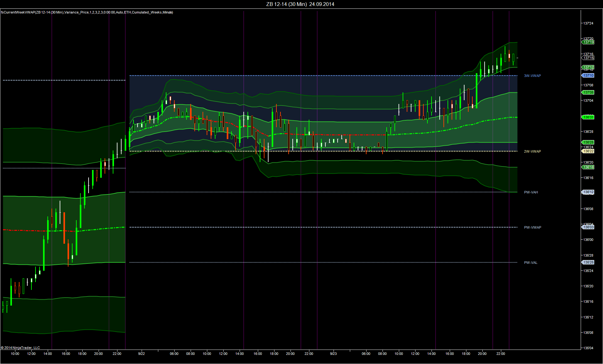Click the fsCurrentWeekVWAP indicator label
This screenshot has width=603, height=364.
(x=87, y=12)
